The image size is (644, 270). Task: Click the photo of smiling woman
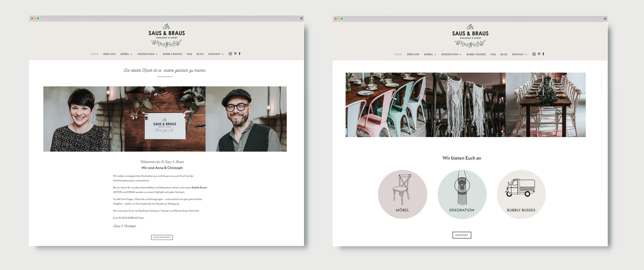coord(84,119)
